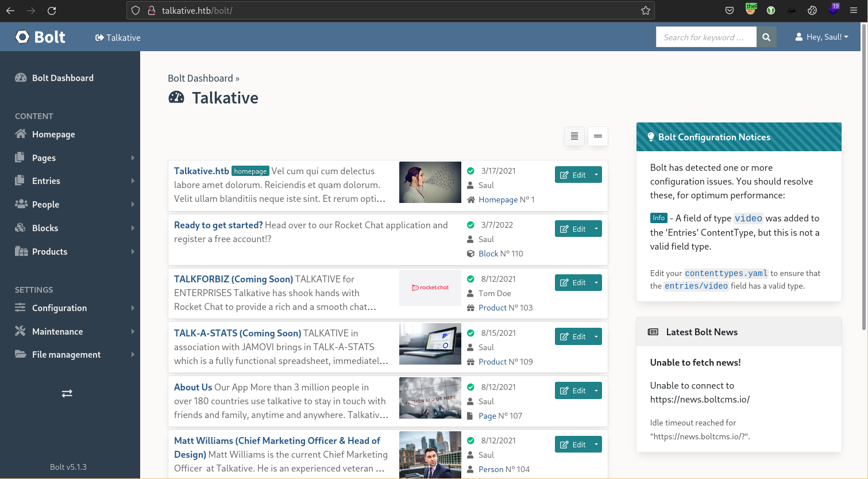Open the Hey, Saul! user dropdown
Screen dimensions: 868x479
click(821, 37)
